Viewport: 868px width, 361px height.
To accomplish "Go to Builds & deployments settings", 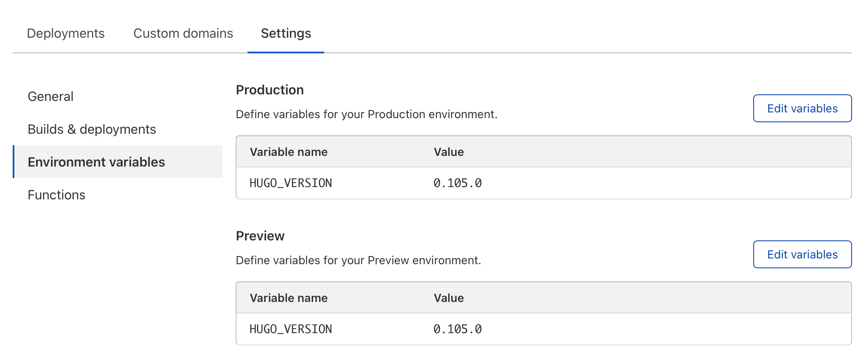I will (92, 129).
